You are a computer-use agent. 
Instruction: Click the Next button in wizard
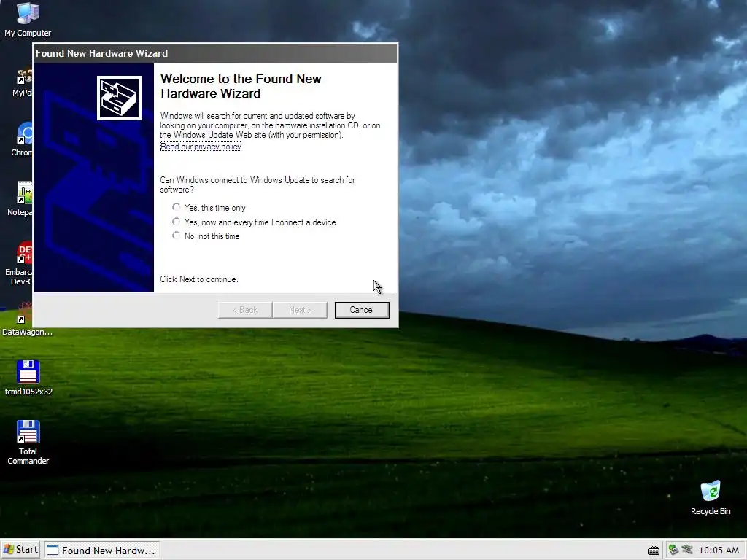[300, 310]
